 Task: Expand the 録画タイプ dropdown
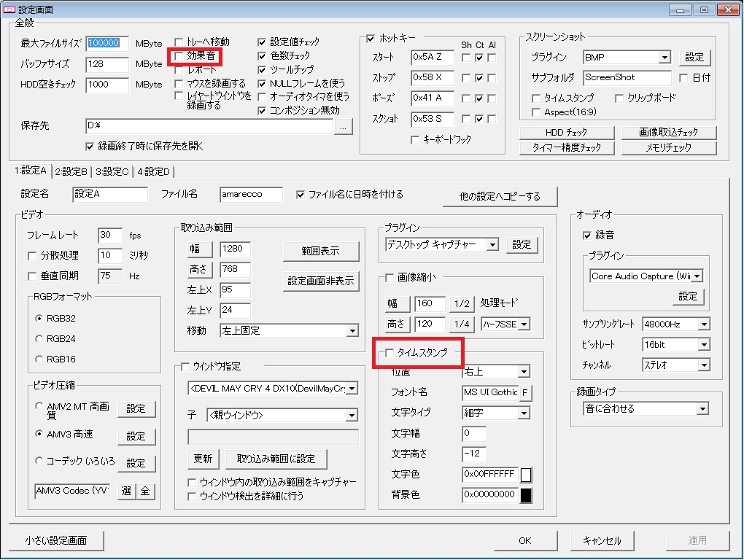646,409
